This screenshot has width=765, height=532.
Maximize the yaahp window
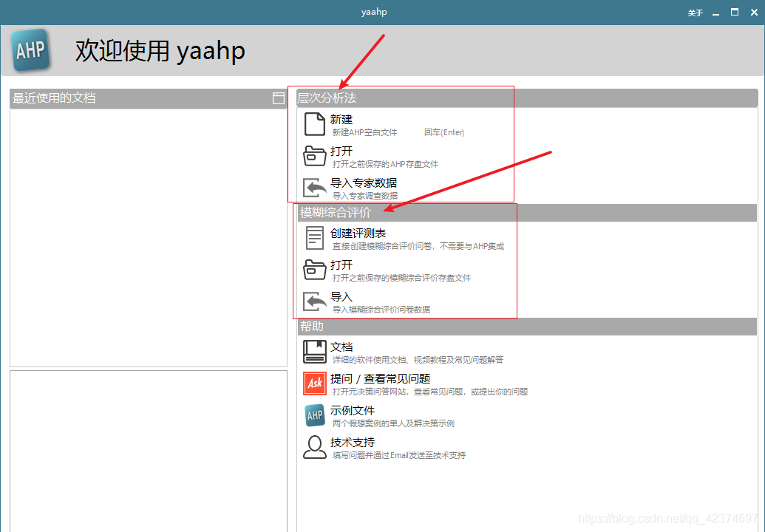click(x=734, y=12)
